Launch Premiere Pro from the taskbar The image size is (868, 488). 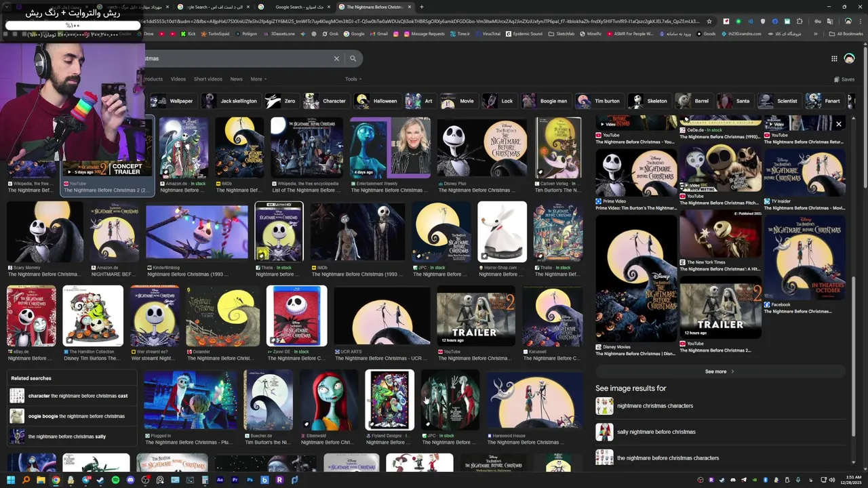click(x=235, y=480)
